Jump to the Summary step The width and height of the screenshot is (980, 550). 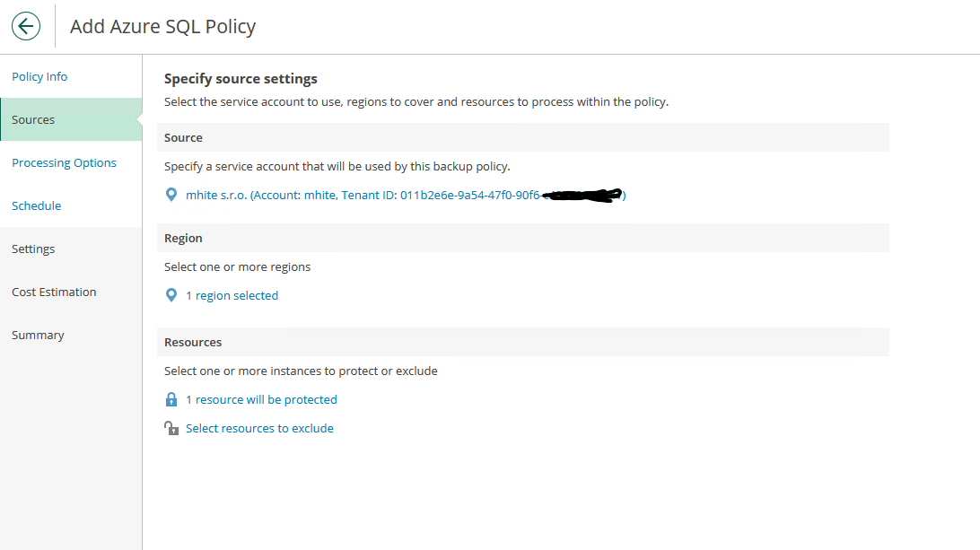38,335
